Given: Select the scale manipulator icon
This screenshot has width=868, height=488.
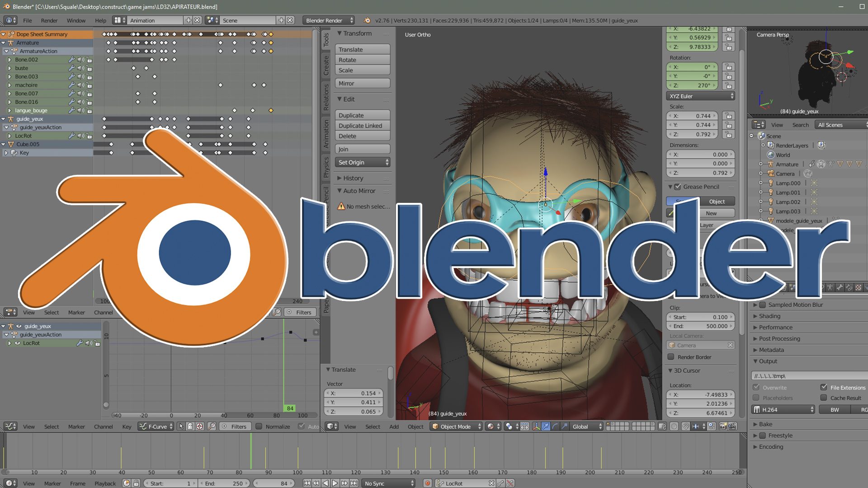Looking at the screenshot, I should point(565,427).
